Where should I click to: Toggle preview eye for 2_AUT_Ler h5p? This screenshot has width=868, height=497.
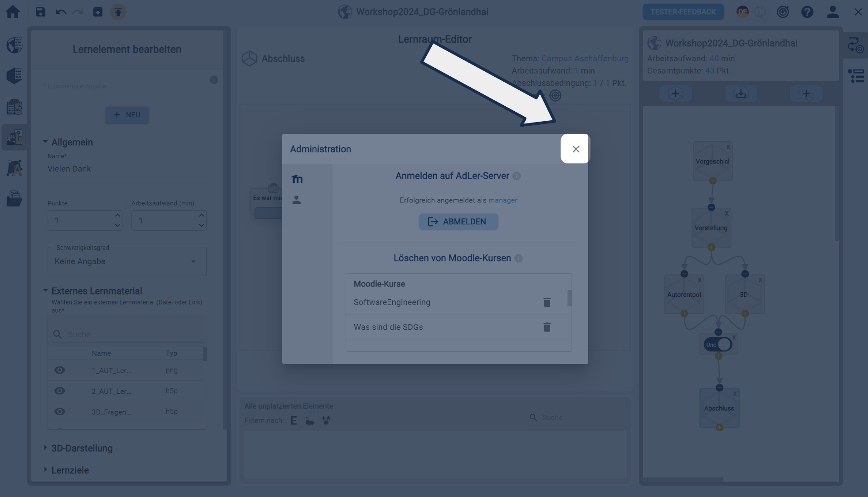click(x=60, y=391)
